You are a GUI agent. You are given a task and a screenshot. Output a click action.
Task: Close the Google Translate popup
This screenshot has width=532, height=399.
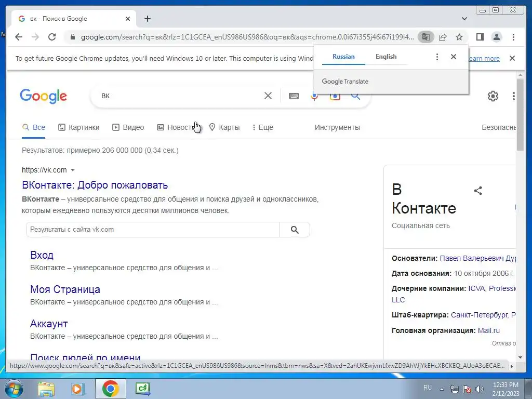[x=453, y=57]
